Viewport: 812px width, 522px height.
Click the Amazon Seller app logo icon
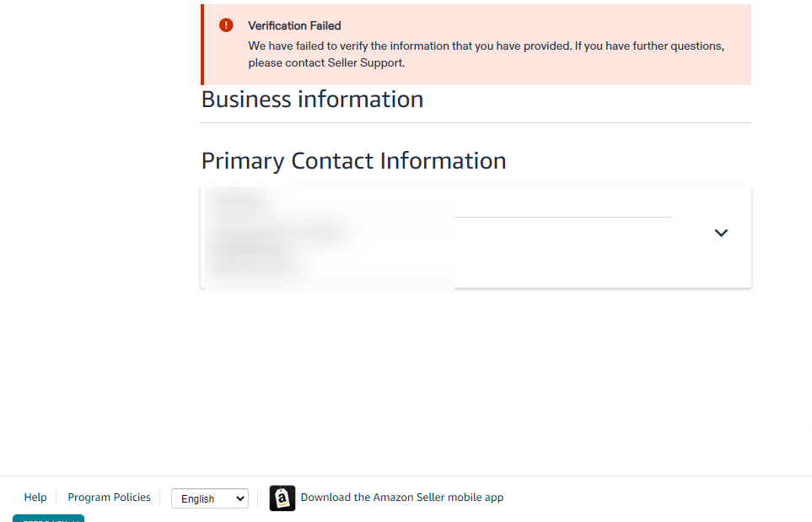coord(282,498)
